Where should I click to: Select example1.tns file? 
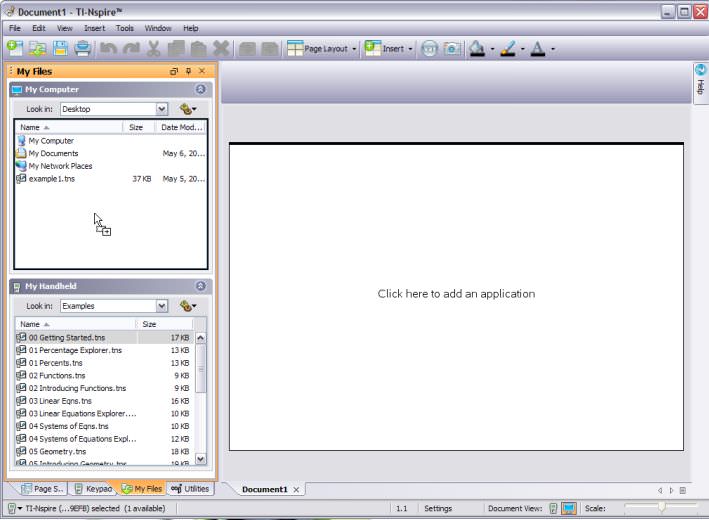111,179
